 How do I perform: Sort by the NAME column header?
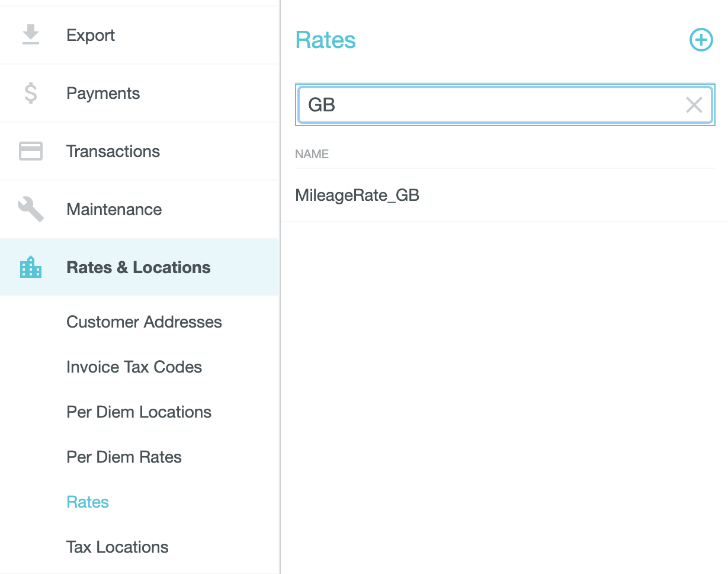click(x=312, y=154)
